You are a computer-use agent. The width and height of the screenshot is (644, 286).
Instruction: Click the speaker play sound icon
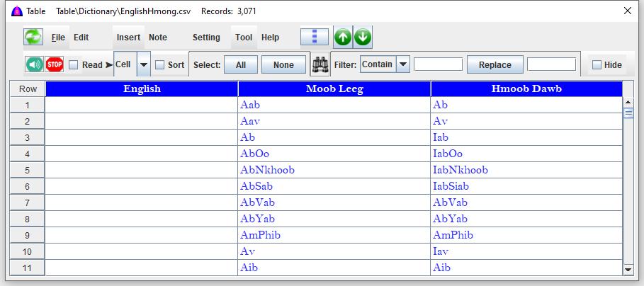35,64
